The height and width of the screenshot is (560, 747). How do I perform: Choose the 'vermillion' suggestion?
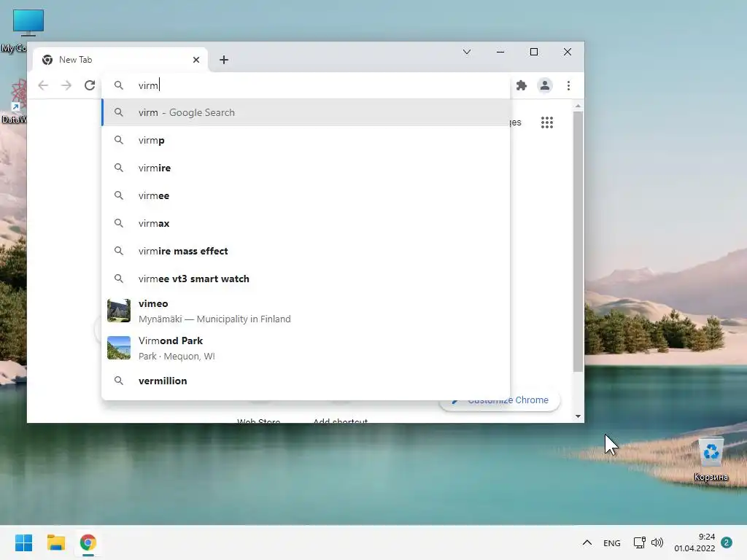306,381
